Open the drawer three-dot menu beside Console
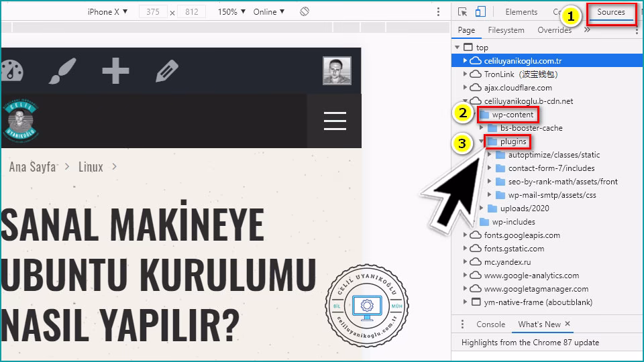 tap(462, 324)
